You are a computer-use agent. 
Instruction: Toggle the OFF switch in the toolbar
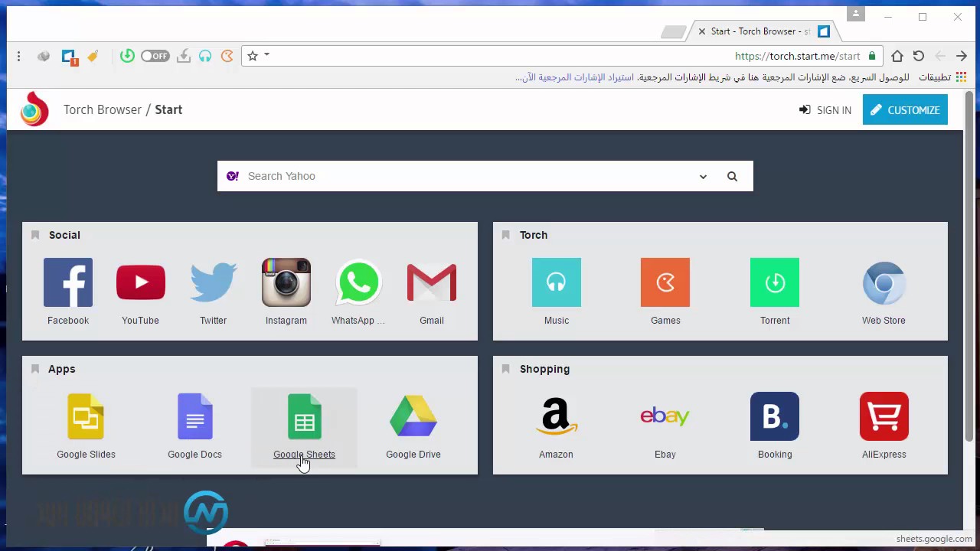(x=155, y=56)
